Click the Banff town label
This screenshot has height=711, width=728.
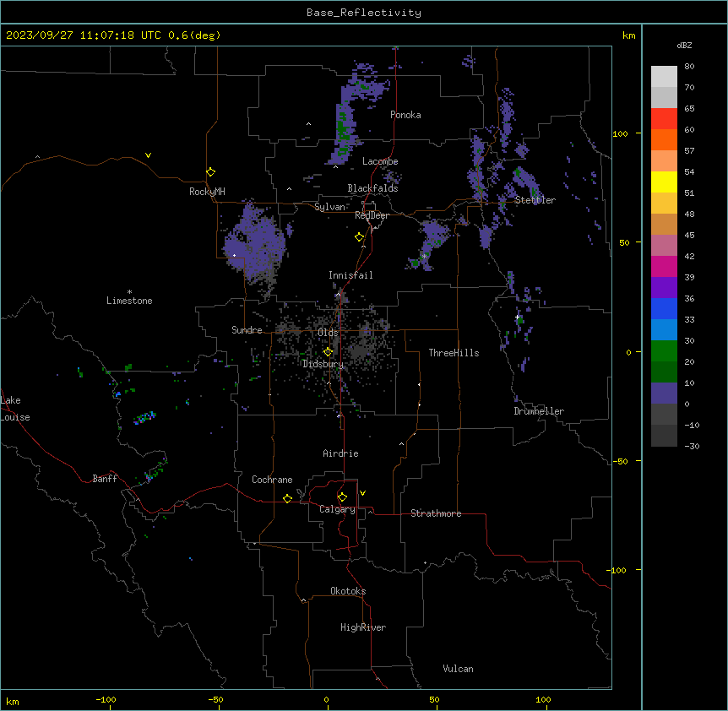105,479
